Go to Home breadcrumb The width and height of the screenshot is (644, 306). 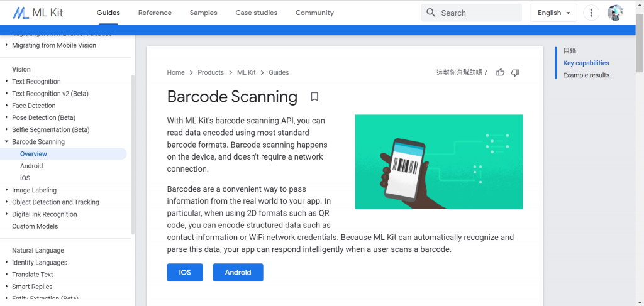tap(176, 73)
